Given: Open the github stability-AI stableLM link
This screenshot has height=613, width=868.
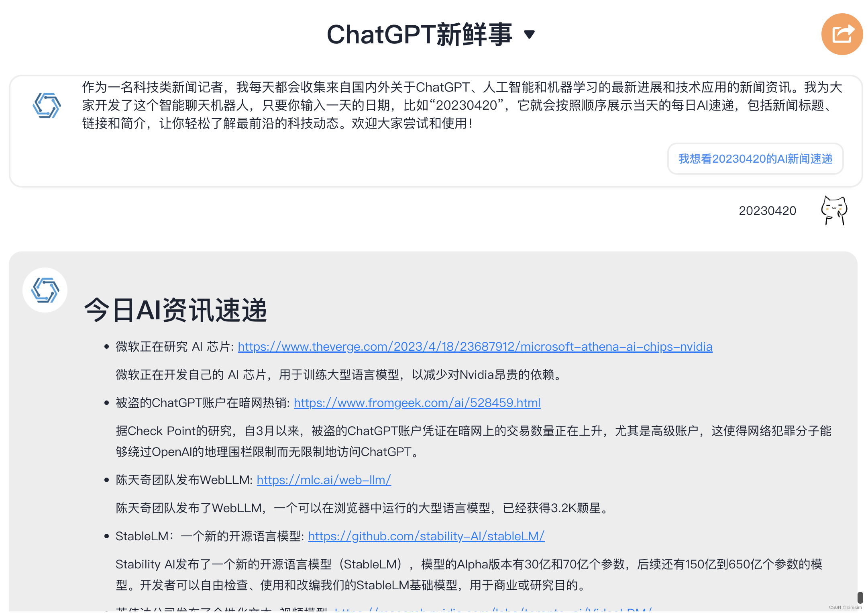Looking at the screenshot, I should click(x=426, y=536).
